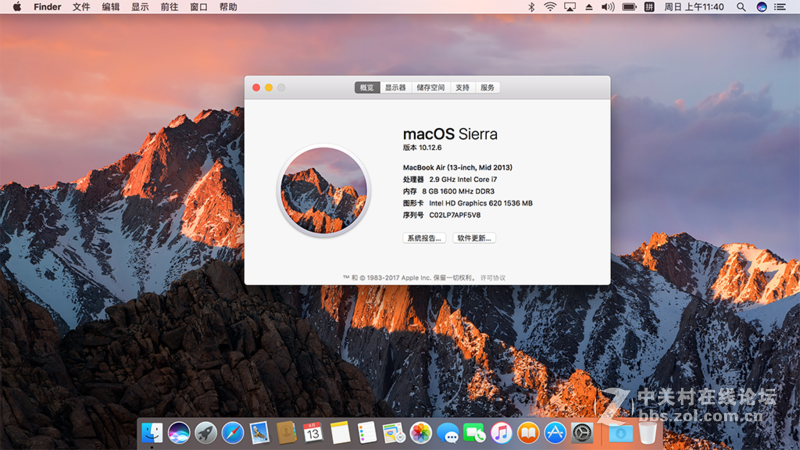Check battery status icon in menu bar
The height and width of the screenshot is (450, 800).
[x=629, y=7]
